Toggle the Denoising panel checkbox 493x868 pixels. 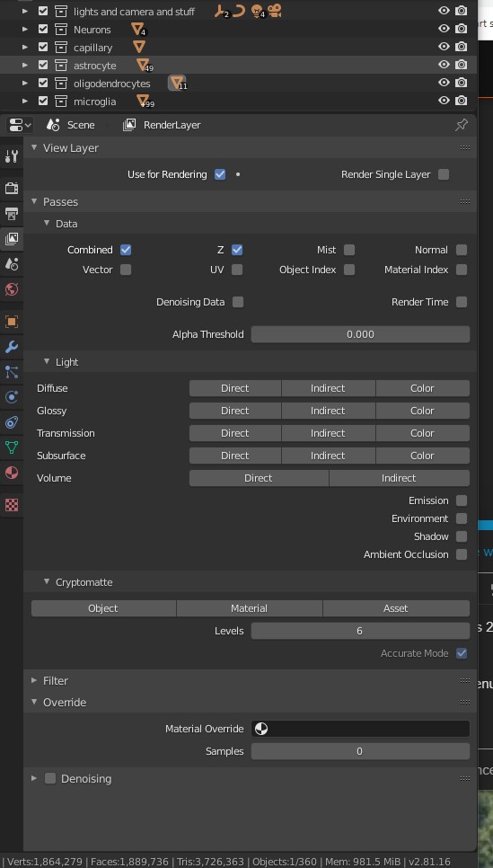pyautogui.click(x=50, y=778)
